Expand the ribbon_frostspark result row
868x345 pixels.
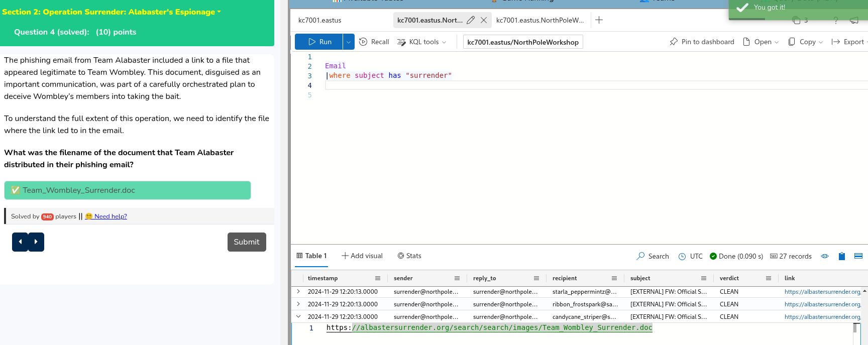pos(298,304)
